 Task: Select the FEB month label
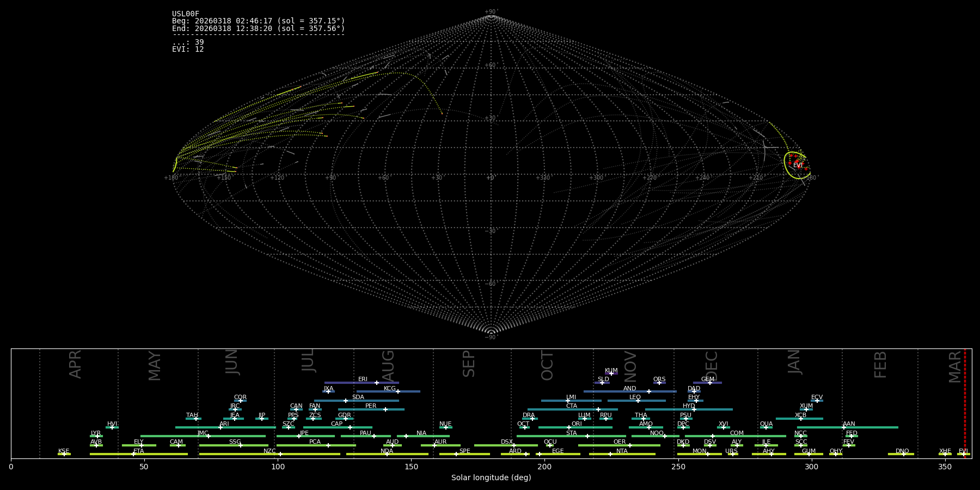click(x=880, y=364)
